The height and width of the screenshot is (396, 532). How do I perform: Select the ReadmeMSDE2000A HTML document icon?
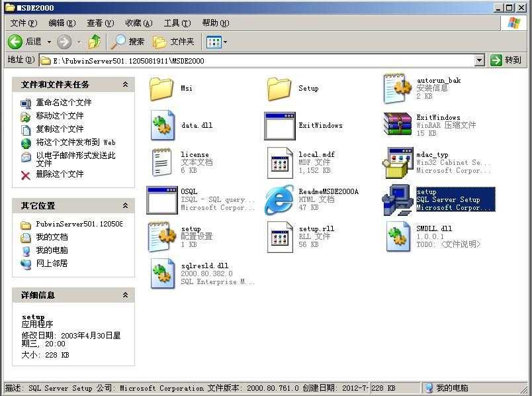click(x=279, y=200)
